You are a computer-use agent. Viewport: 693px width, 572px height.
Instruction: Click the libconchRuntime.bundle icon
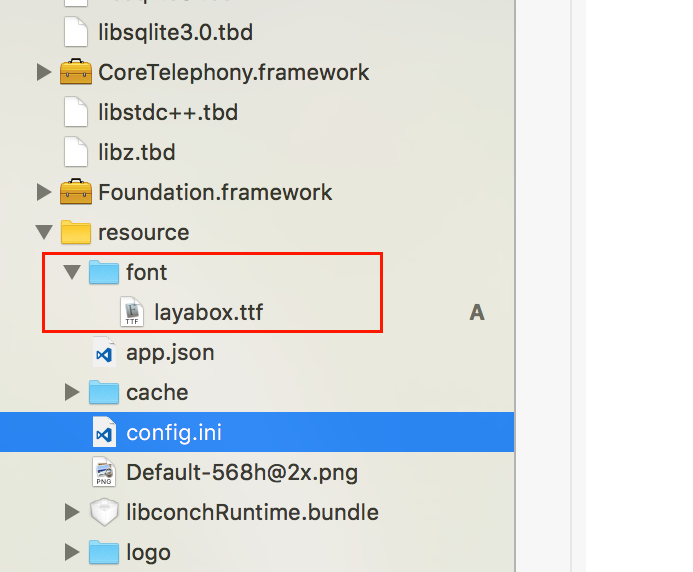point(104,512)
